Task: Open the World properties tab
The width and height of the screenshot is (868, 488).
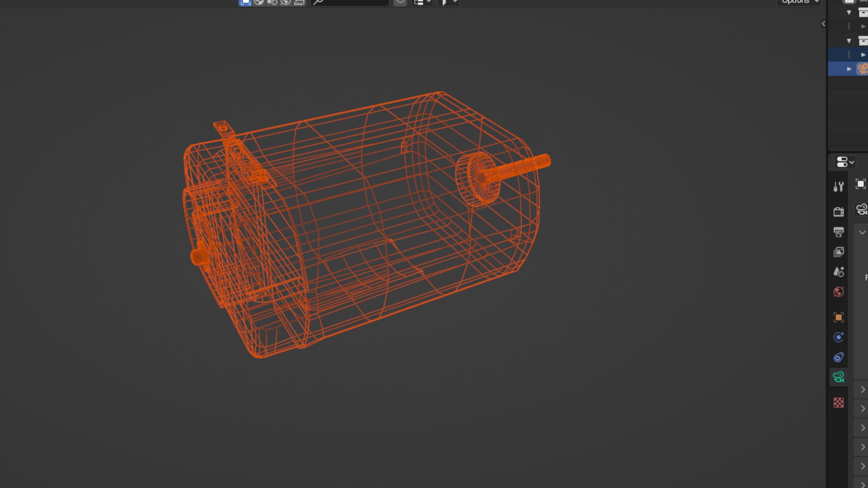Action: pyautogui.click(x=839, y=292)
